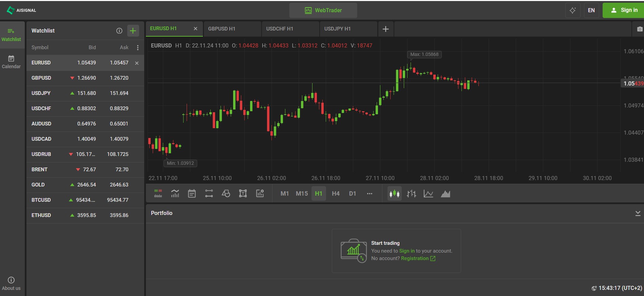Open the WebTrader tab
Screen dimensions: 644x296
click(323, 10)
